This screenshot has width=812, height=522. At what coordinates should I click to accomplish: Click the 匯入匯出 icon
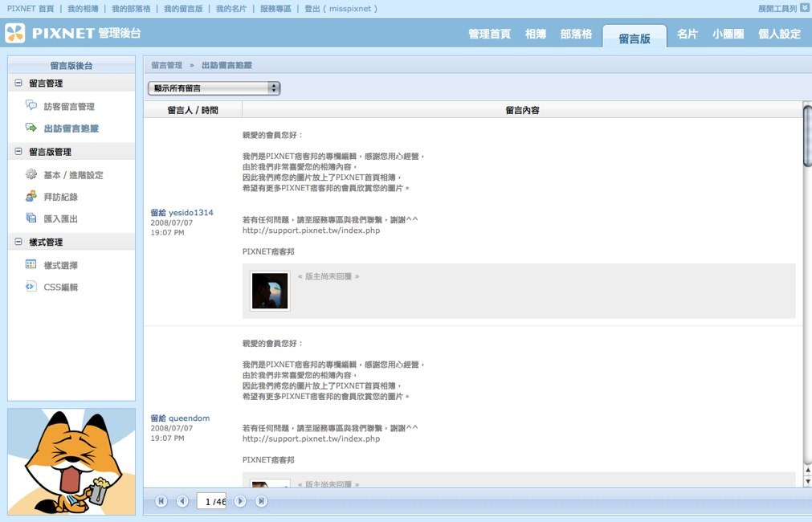[x=31, y=218]
